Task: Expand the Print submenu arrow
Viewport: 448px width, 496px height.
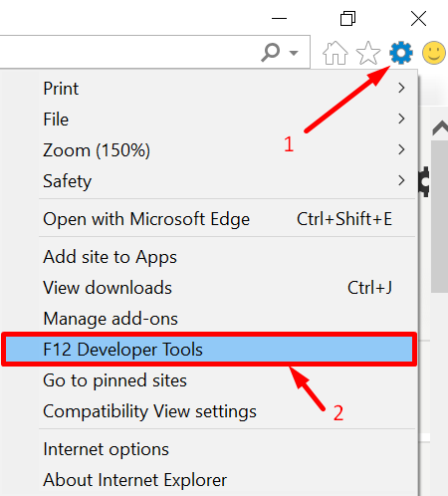Action: tap(401, 88)
